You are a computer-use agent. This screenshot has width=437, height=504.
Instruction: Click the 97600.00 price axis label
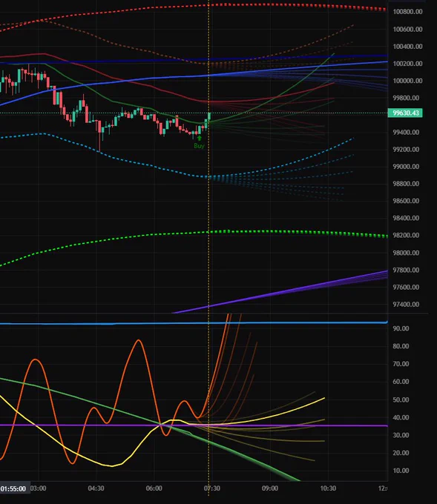pyautogui.click(x=407, y=287)
